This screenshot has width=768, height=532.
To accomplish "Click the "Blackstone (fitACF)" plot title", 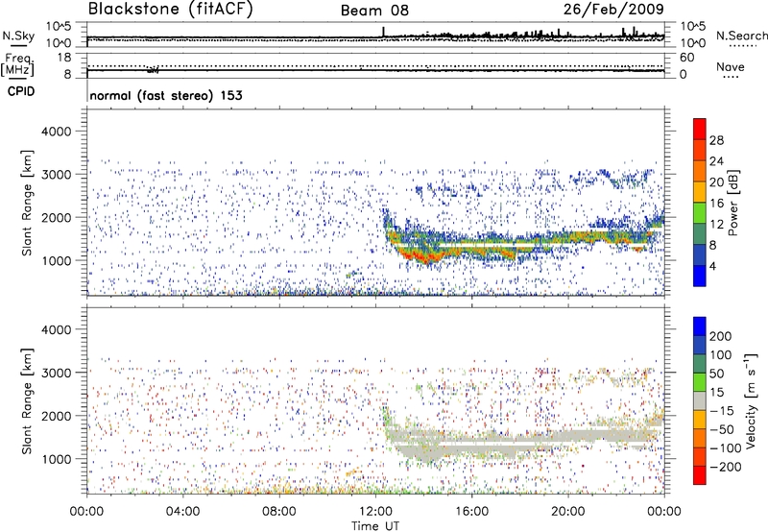I will point(171,9).
